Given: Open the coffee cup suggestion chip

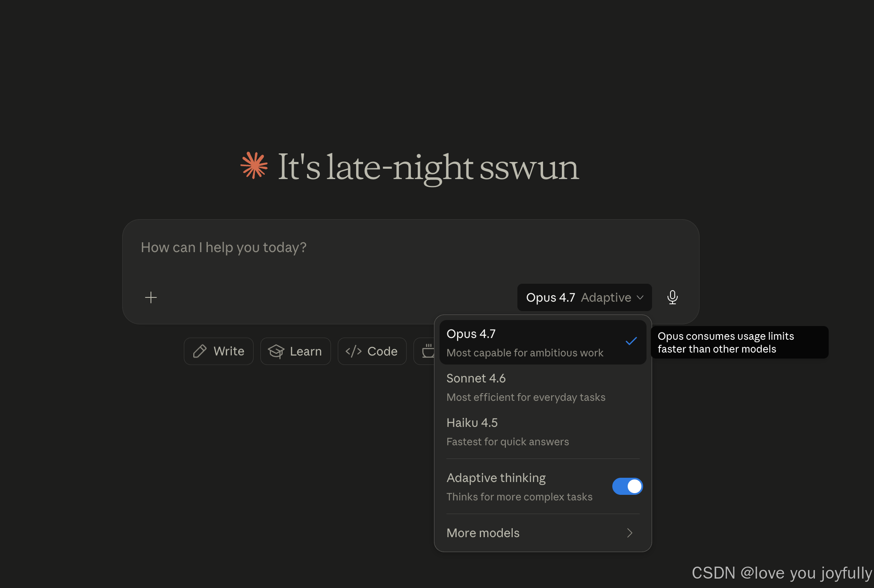Looking at the screenshot, I should coord(425,351).
